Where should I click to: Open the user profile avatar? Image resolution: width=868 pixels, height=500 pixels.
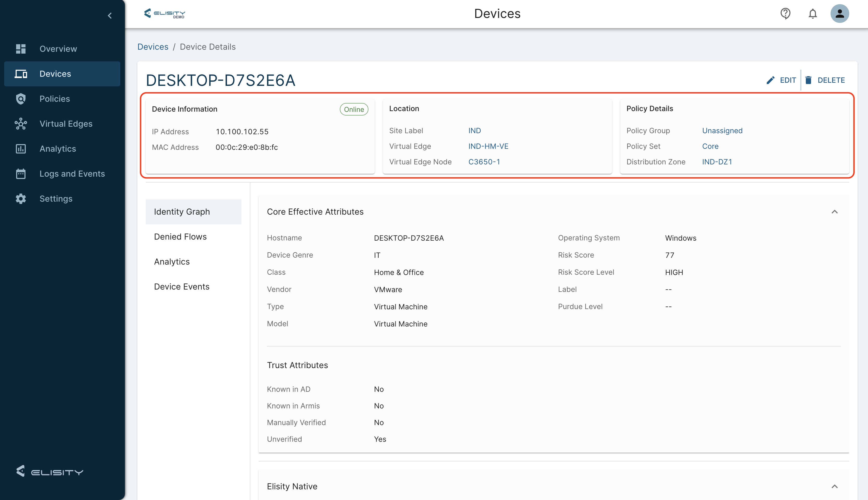pyautogui.click(x=839, y=14)
